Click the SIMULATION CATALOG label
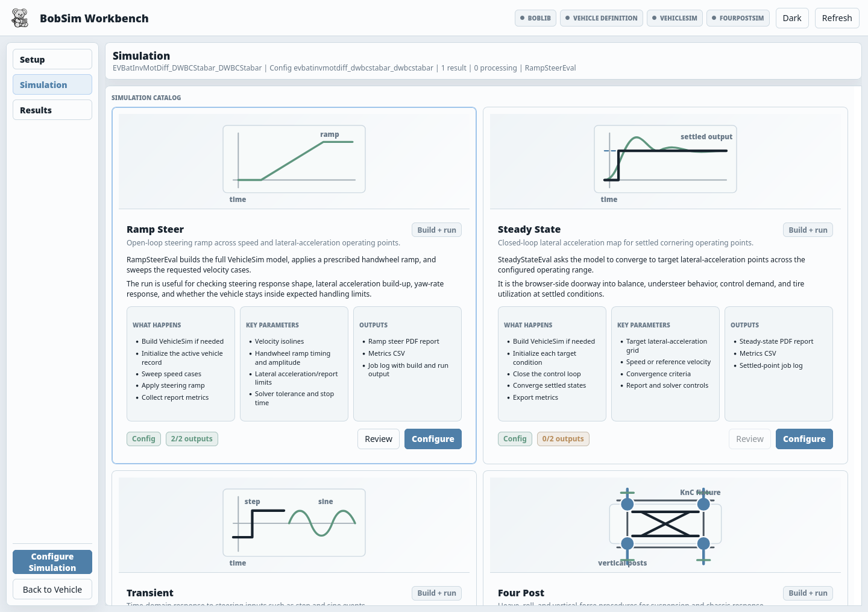Viewport: 868px width, 612px height. coord(146,98)
